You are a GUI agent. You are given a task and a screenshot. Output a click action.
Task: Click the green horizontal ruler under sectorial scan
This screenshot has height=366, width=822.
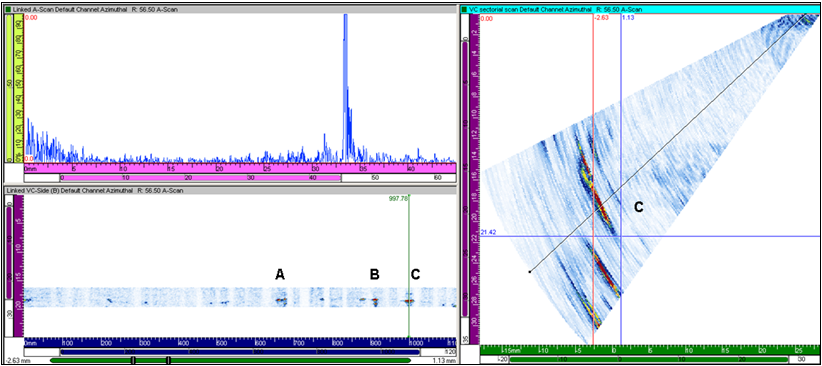650,349
